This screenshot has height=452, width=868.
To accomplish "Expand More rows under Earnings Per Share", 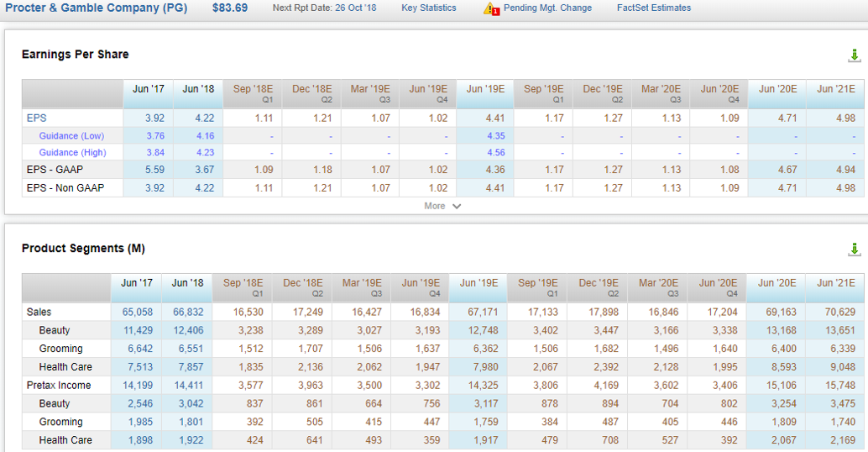I will click(442, 206).
